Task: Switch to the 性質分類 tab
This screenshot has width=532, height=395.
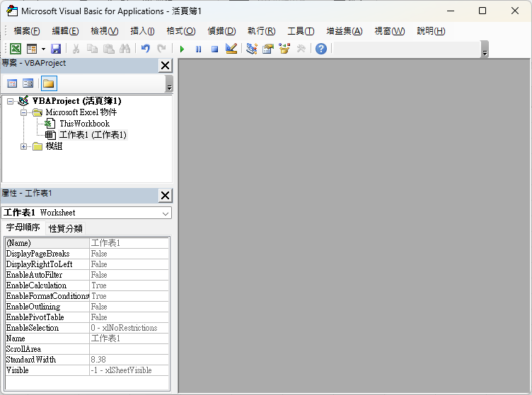Action: tap(66, 229)
